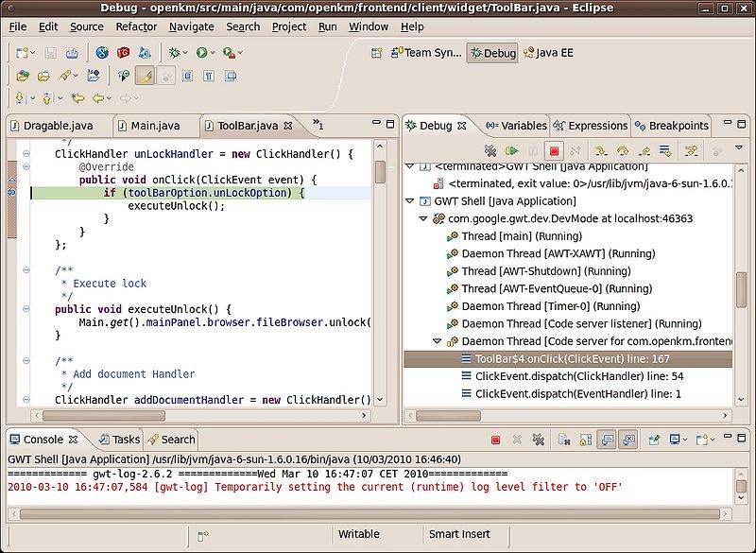The width and height of the screenshot is (756, 553).
Task: Show hidden editor tabs list
Action: point(318,125)
